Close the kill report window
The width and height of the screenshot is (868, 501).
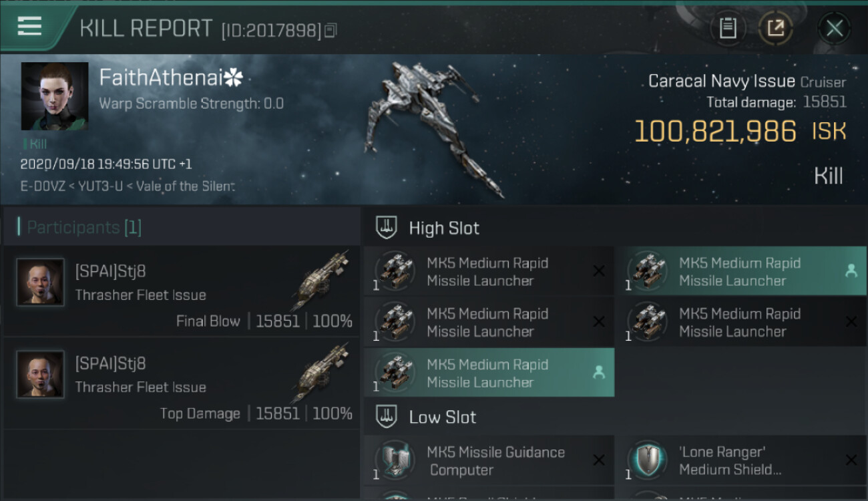click(834, 28)
